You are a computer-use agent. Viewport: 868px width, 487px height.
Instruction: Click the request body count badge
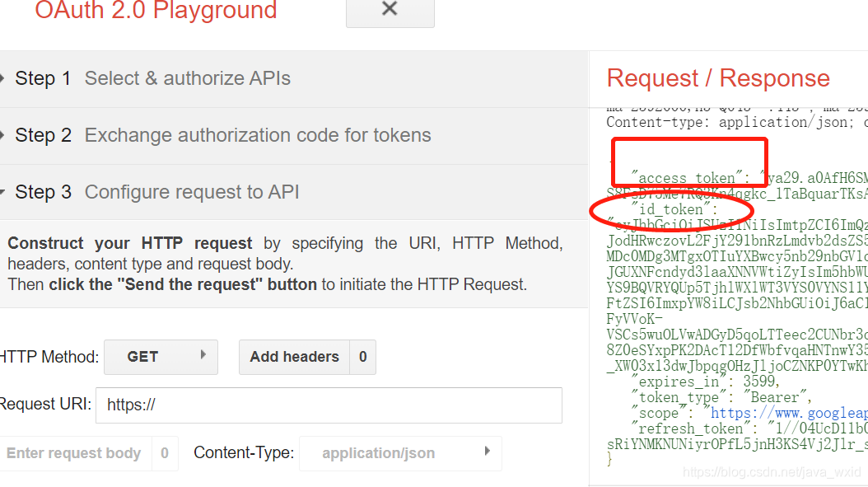[165, 453]
